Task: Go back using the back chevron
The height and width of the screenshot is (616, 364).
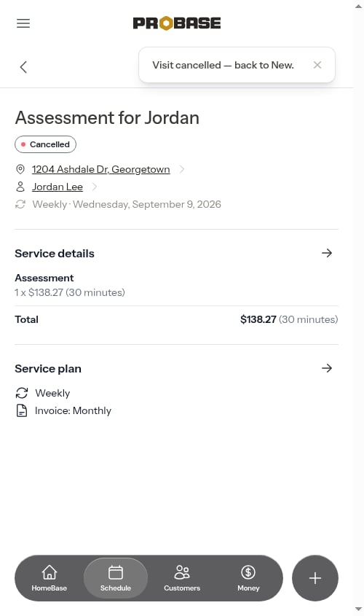Action: (23, 67)
